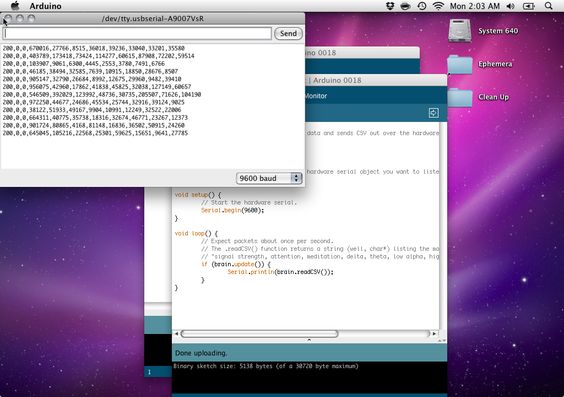The image size is (564, 397).
Task: Click the Send button in serial monitor
Action: click(x=288, y=33)
